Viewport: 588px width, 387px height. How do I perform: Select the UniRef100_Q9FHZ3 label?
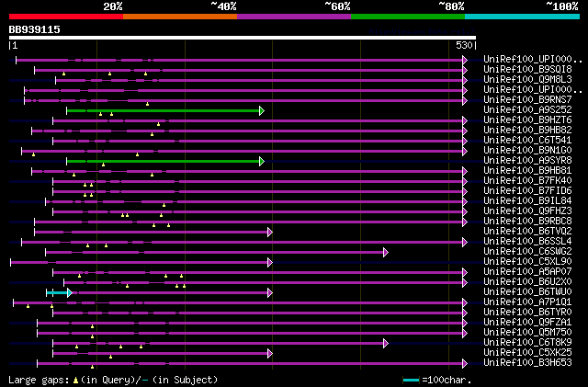click(527, 211)
